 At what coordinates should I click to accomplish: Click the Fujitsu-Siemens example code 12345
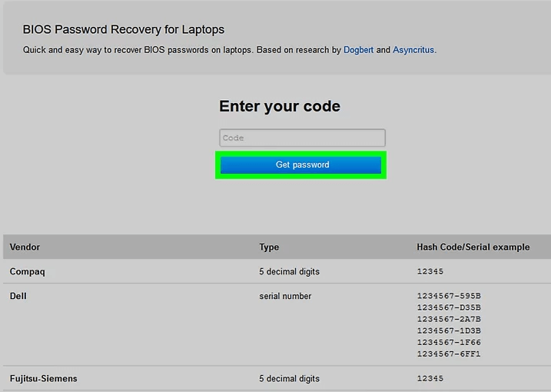(x=430, y=379)
